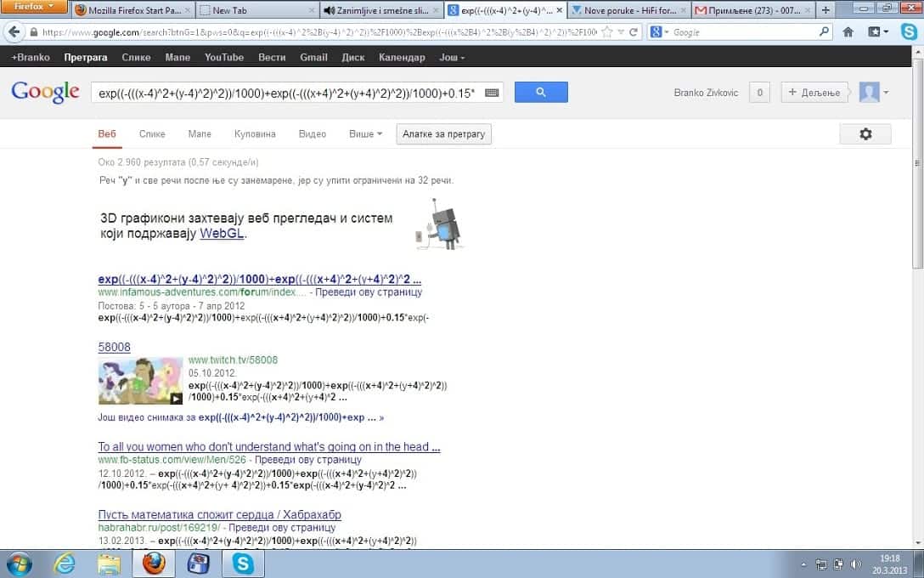This screenshot has width=924, height=578.
Task: Click Branko Zivkovic account name
Action: (x=706, y=93)
